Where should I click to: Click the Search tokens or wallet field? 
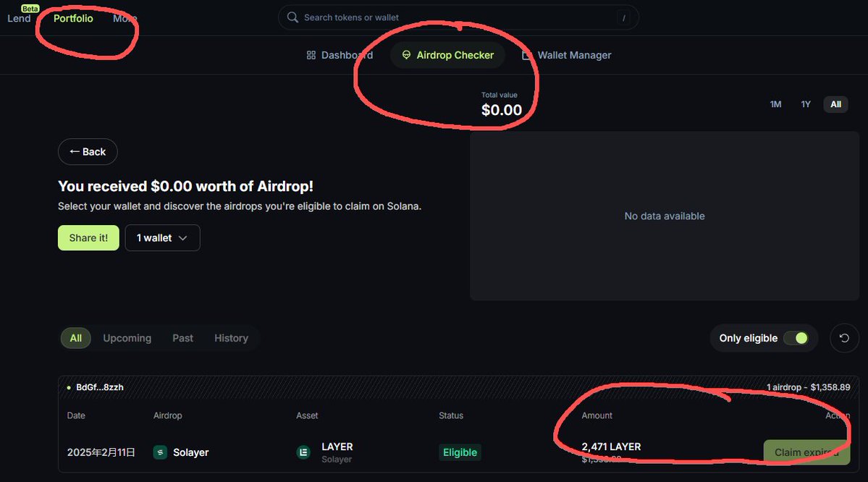point(458,17)
